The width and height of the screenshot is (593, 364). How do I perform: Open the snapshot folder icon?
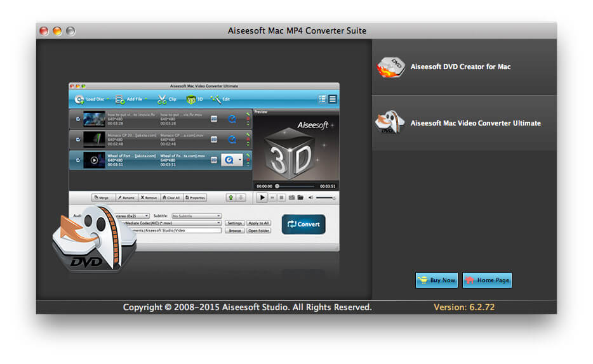click(300, 197)
